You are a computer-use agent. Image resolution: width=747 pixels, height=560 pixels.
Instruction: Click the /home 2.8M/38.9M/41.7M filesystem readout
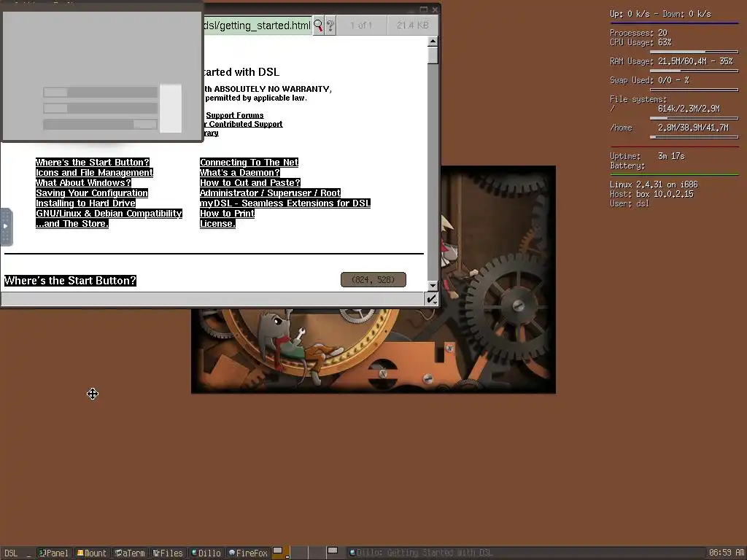(670, 128)
